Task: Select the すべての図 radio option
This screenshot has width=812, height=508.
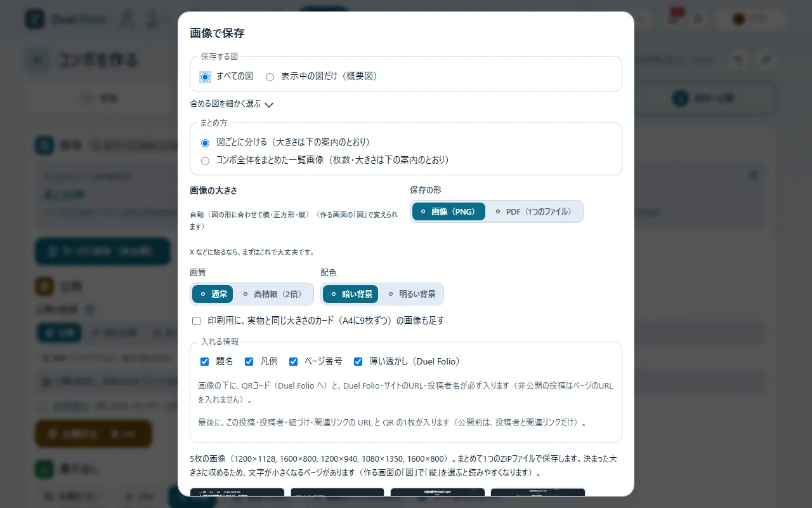Action: pyautogui.click(x=205, y=77)
